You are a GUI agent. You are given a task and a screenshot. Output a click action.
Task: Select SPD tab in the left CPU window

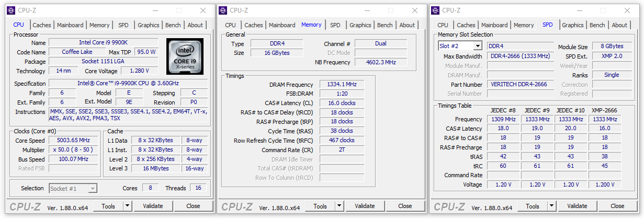[x=123, y=25]
